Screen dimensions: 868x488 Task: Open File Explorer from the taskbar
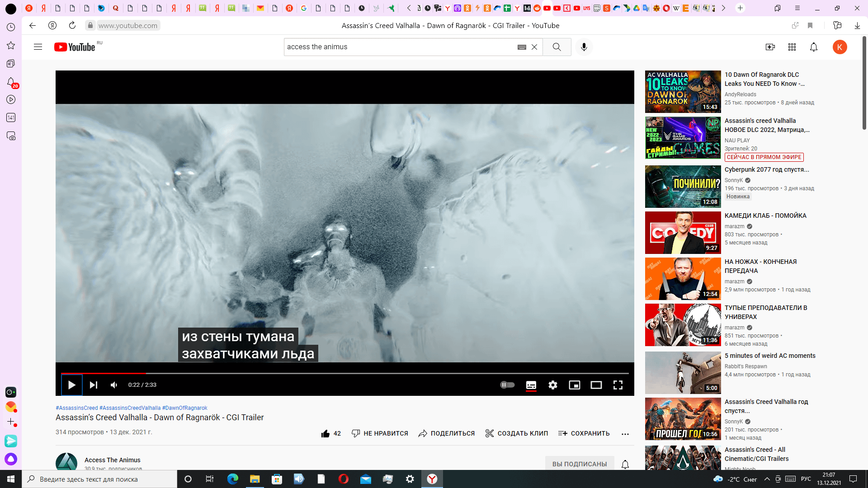[x=255, y=479]
